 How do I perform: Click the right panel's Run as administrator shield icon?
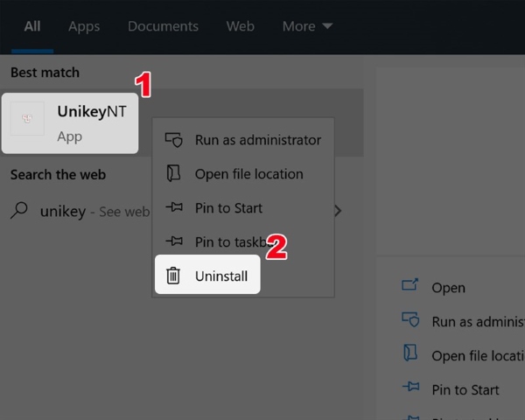409,321
